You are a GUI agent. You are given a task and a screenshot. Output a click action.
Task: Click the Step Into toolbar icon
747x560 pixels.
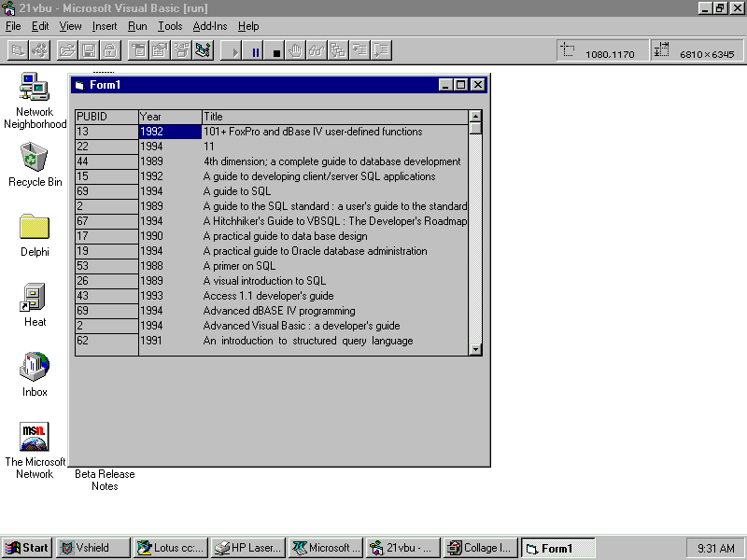click(x=359, y=50)
